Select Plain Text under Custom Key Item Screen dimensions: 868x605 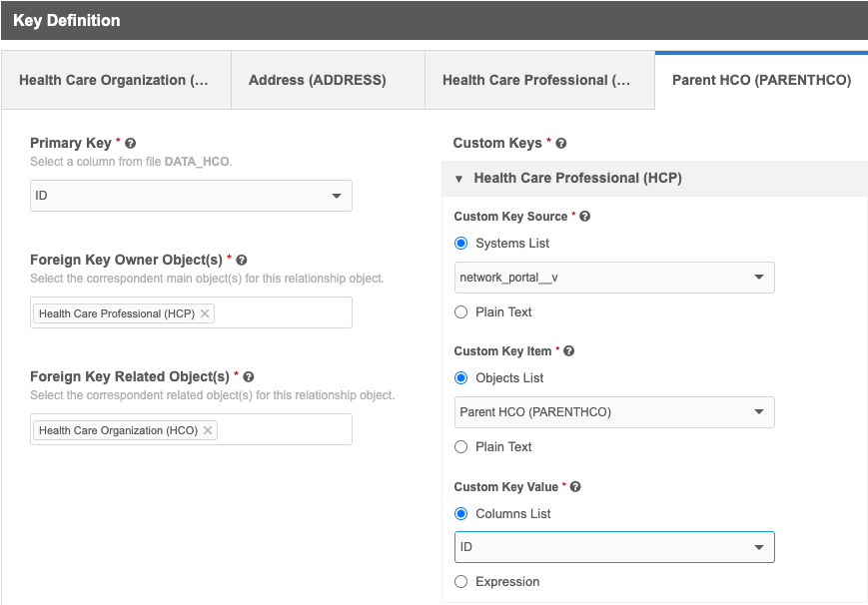tap(460, 447)
